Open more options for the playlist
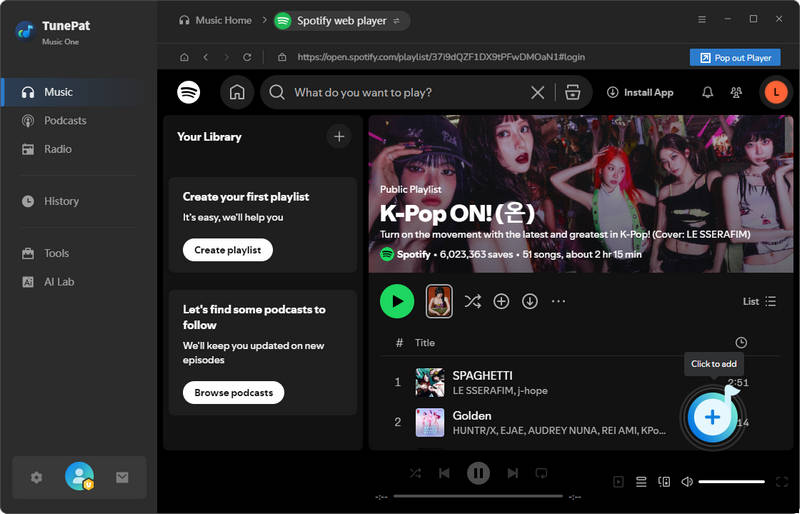The image size is (800, 514). click(x=558, y=302)
